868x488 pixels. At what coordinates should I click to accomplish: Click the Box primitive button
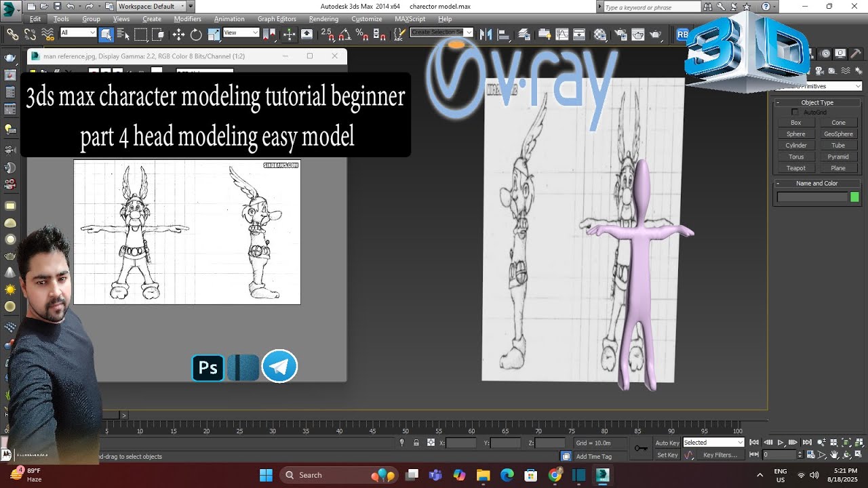click(796, 123)
